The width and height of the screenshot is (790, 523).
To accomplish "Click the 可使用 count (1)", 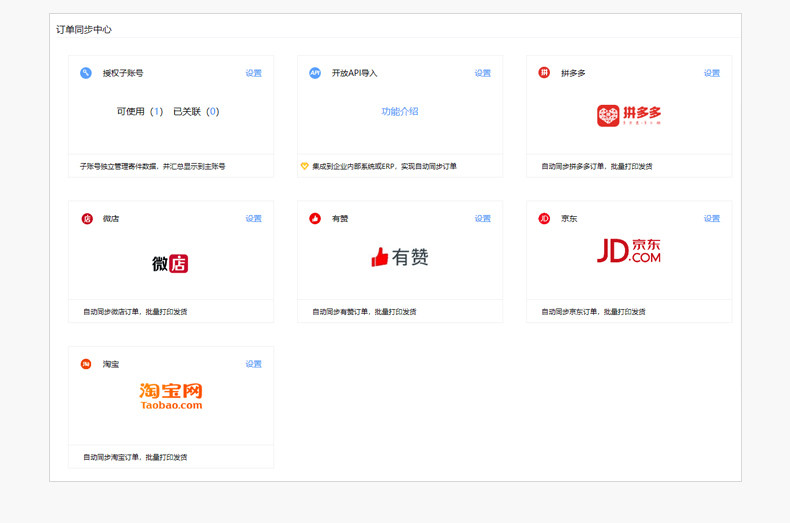I will [x=157, y=111].
